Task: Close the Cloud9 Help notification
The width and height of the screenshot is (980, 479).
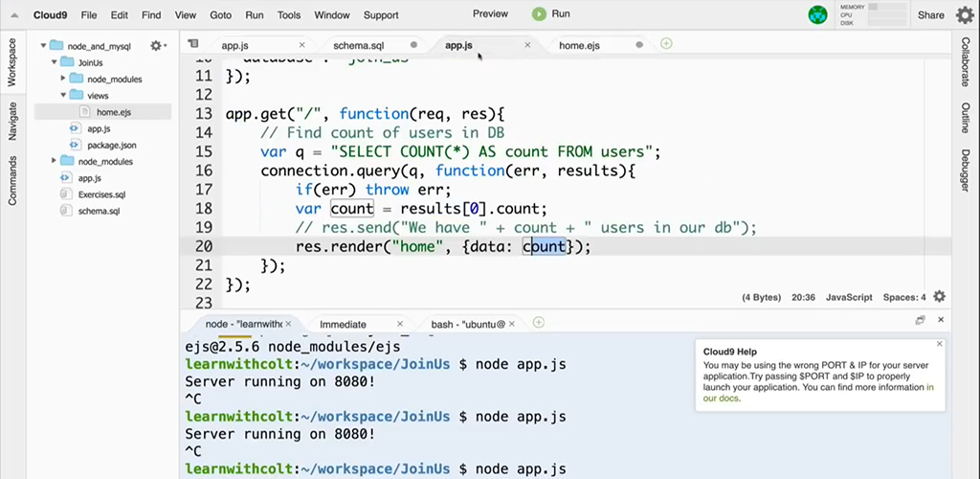Action: coord(939,343)
